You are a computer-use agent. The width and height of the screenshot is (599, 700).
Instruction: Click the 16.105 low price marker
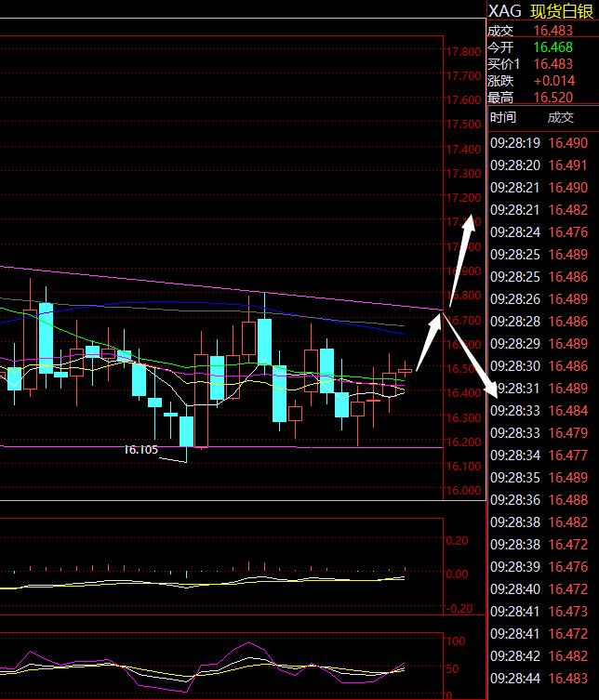140,450
